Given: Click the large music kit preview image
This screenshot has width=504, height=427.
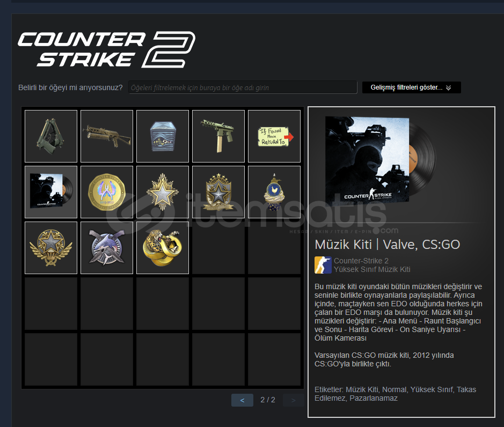Looking at the screenshot, I should (x=381, y=160).
